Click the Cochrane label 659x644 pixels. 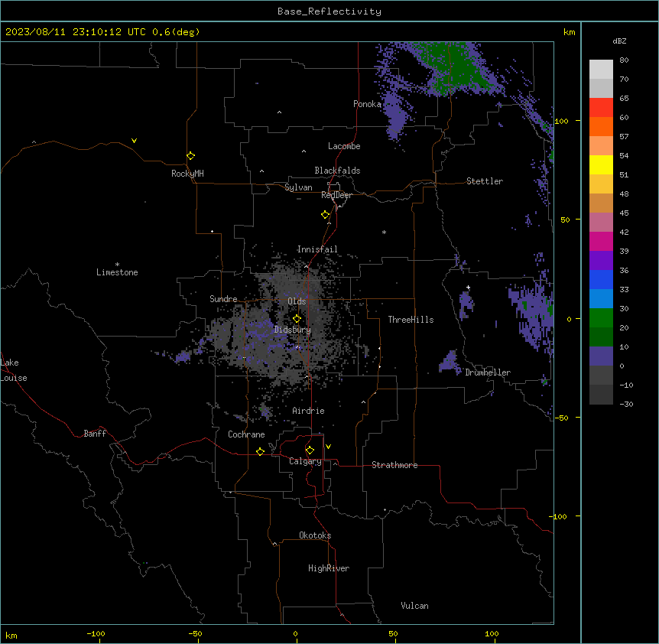click(246, 434)
